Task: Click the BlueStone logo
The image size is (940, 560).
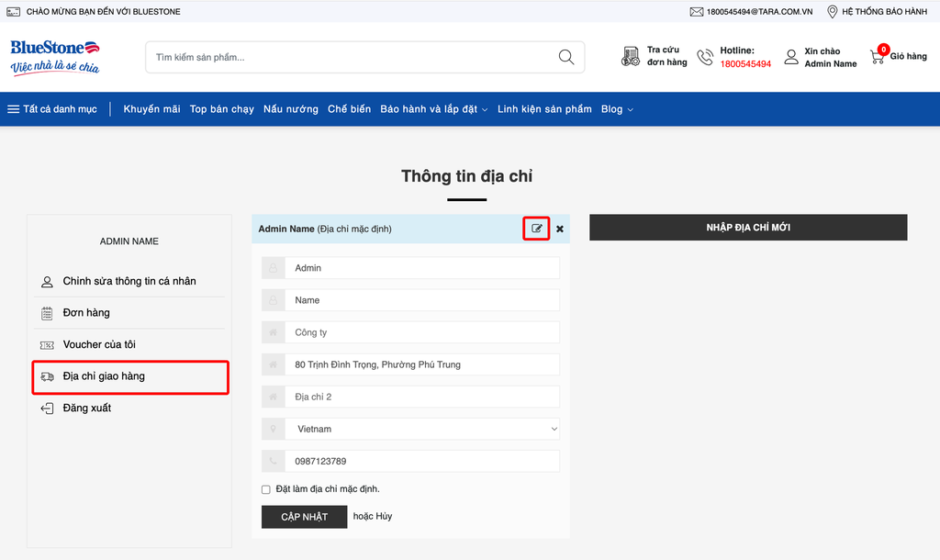Action: tap(55, 56)
